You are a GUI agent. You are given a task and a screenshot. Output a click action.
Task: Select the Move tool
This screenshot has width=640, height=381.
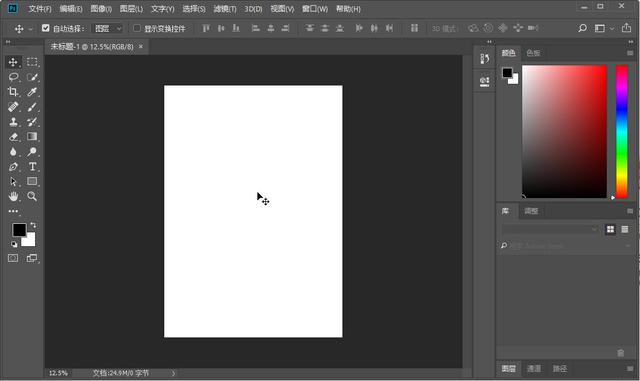coord(13,62)
